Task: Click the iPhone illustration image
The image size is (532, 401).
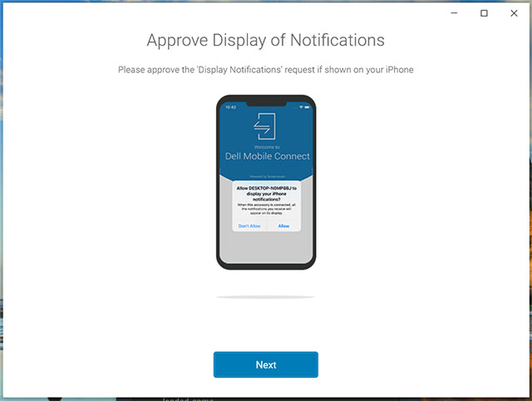Action: pyautogui.click(x=266, y=182)
